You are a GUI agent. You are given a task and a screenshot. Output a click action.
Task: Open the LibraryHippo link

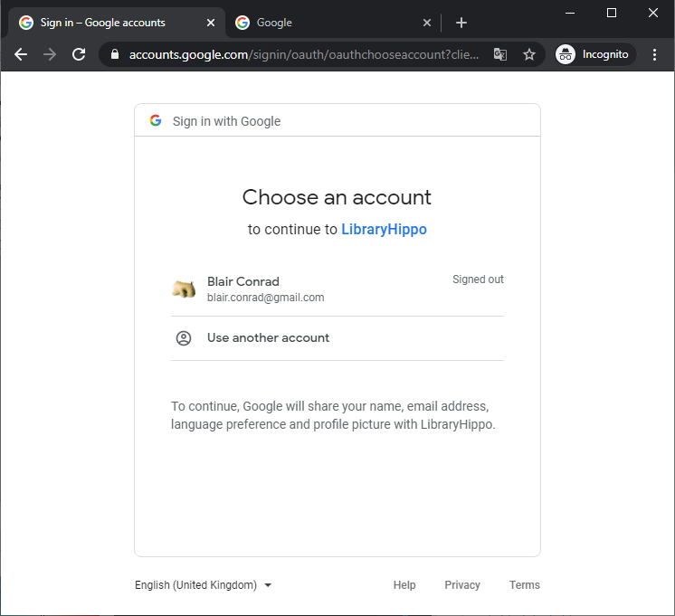(384, 230)
